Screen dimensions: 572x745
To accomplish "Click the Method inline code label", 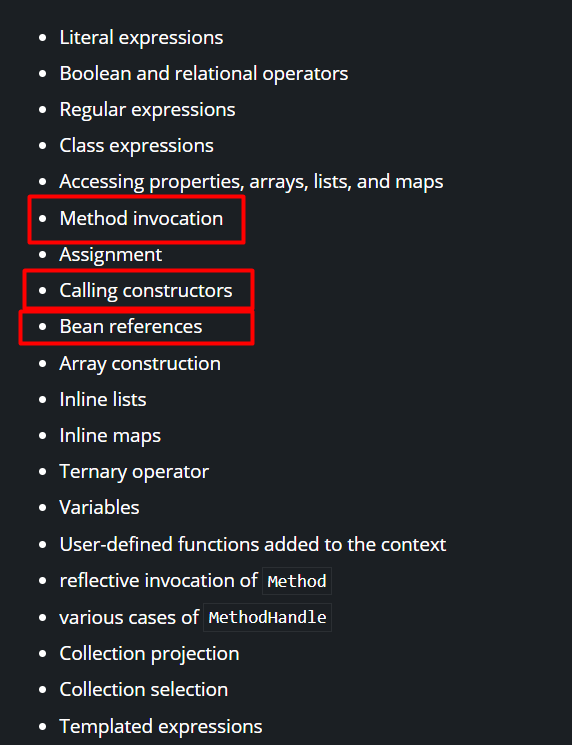I will [x=297, y=581].
